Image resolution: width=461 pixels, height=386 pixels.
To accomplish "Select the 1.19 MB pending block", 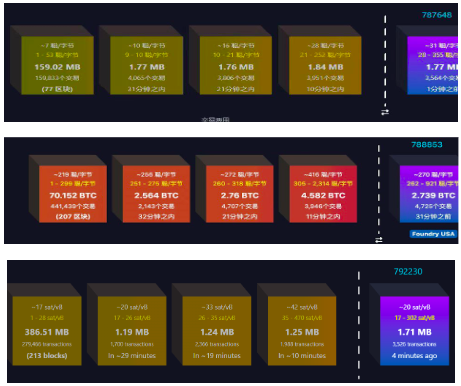I will [132, 331].
